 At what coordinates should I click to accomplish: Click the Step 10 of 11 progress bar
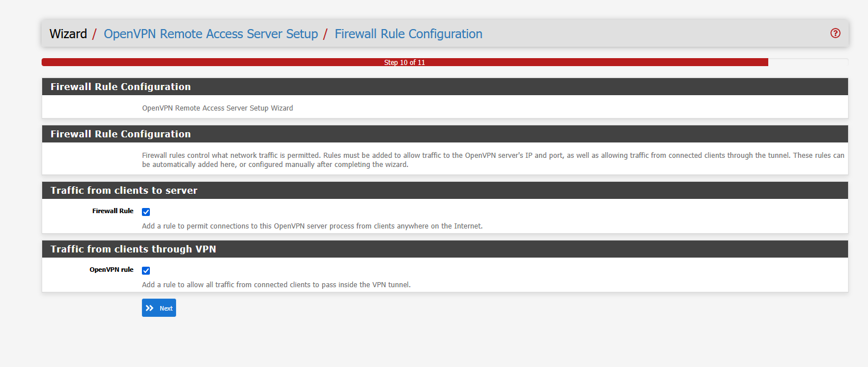(x=405, y=62)
